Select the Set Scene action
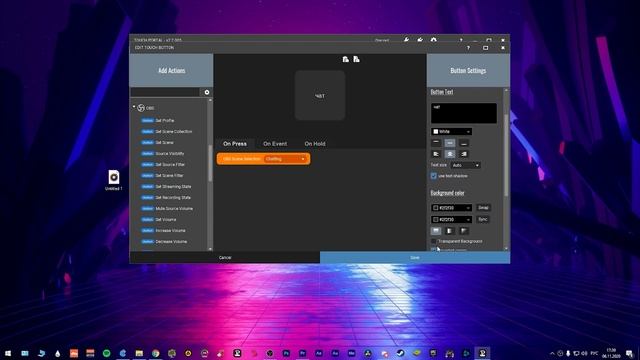This screenshot has width=640, height=360. tap(164, 142)
